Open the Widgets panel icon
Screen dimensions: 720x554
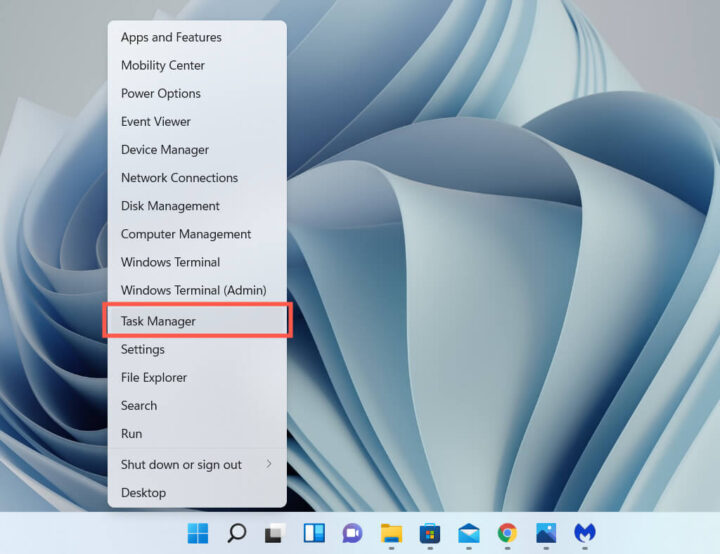(314, 533)
